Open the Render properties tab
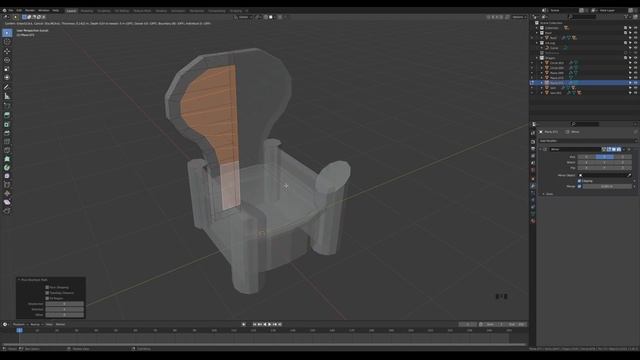The image size is (640, 360). coord(533,142)
